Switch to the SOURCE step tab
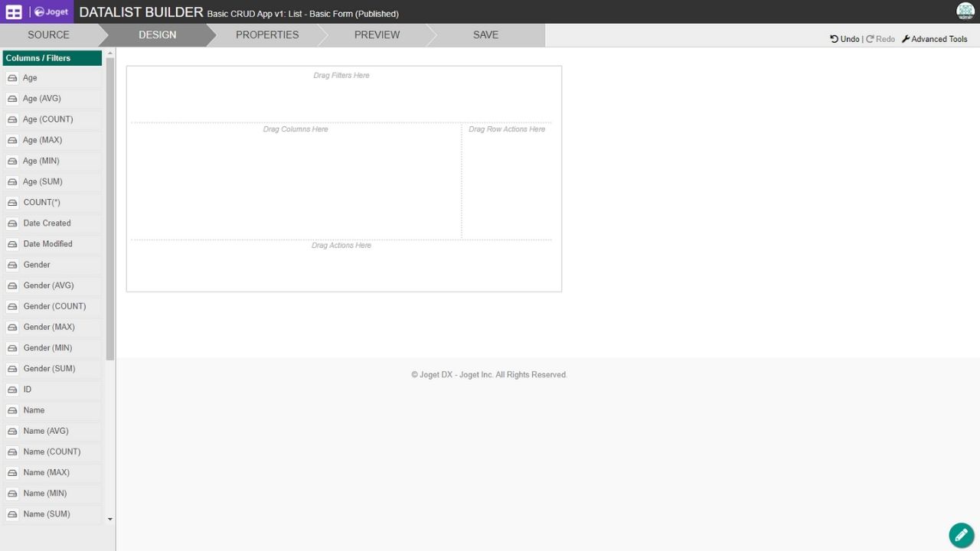This screenshot has height=551, width=980. [48, 35]
